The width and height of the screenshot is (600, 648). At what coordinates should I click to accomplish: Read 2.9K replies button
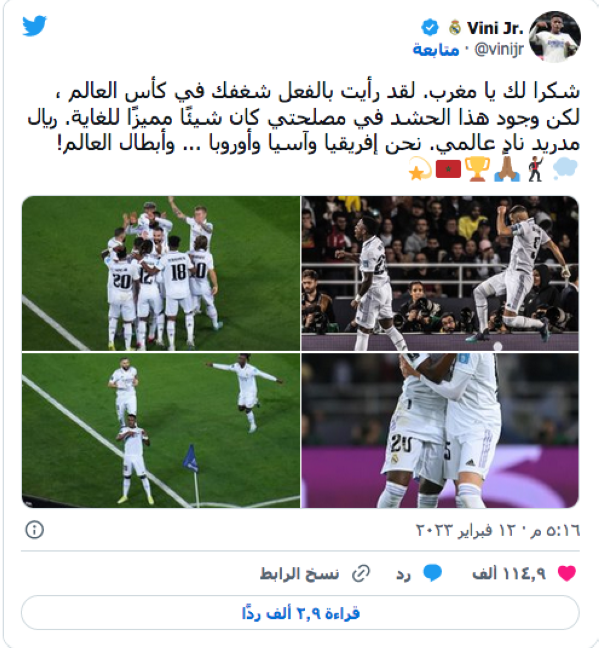300,613
